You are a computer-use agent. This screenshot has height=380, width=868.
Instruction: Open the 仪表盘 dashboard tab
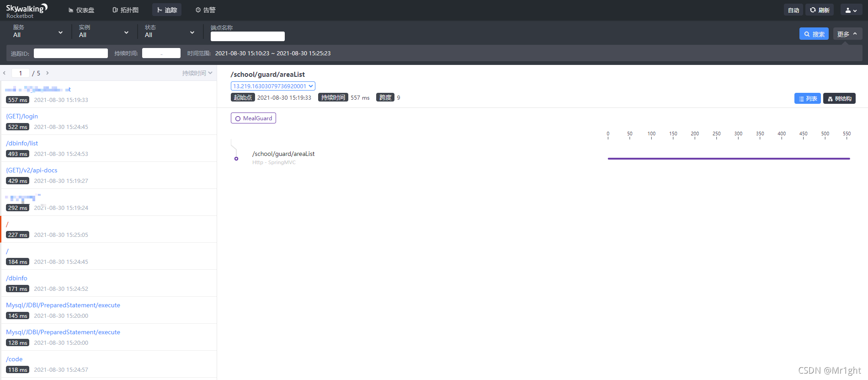click(81, 10)
